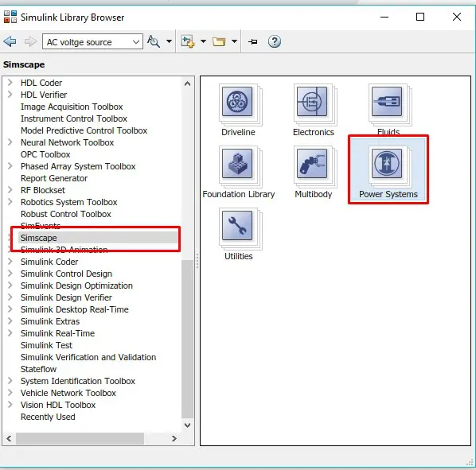Expand the Simulink Coder node
476x470 pixels.
[x=10, y=262]
